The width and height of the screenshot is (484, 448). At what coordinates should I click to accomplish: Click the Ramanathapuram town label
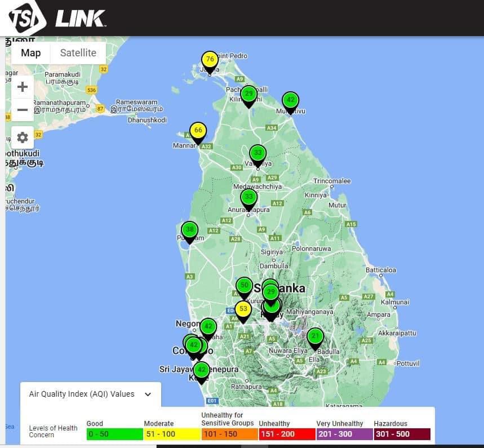pos(59,103)
